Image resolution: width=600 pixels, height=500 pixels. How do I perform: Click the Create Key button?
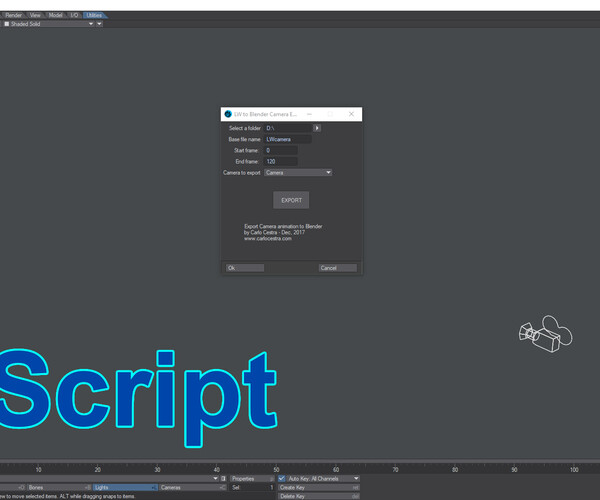319,487
